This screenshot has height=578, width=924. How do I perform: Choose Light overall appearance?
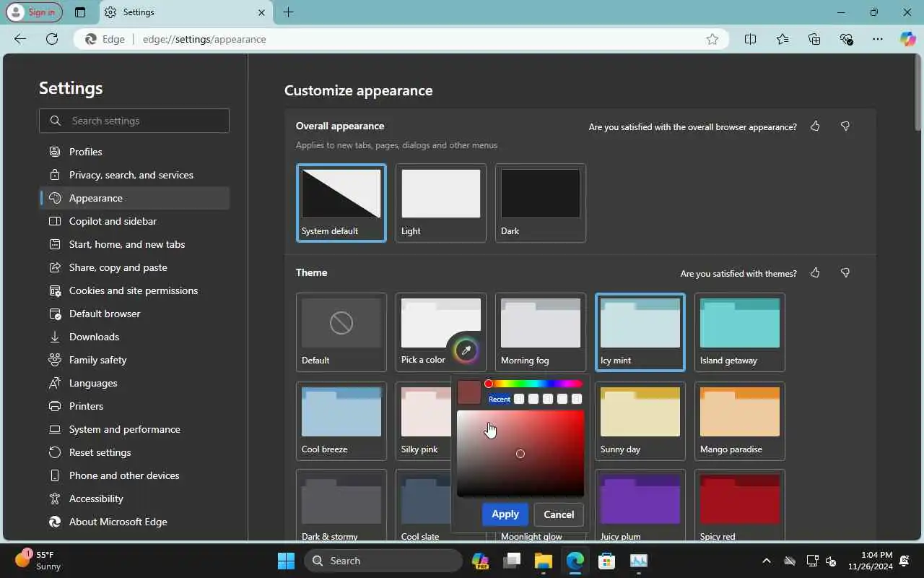441,203
